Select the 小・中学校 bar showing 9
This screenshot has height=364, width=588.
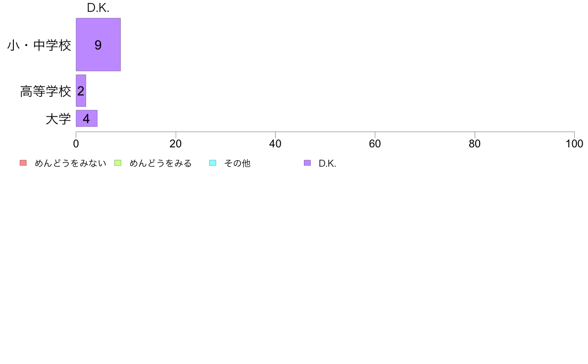tap(98, 45)
